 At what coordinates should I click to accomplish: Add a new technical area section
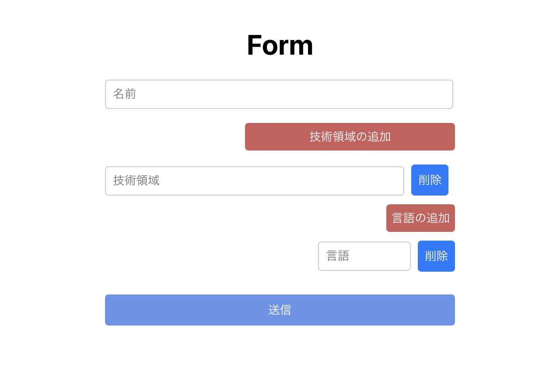pyautogui.click(x=350, y=136)
